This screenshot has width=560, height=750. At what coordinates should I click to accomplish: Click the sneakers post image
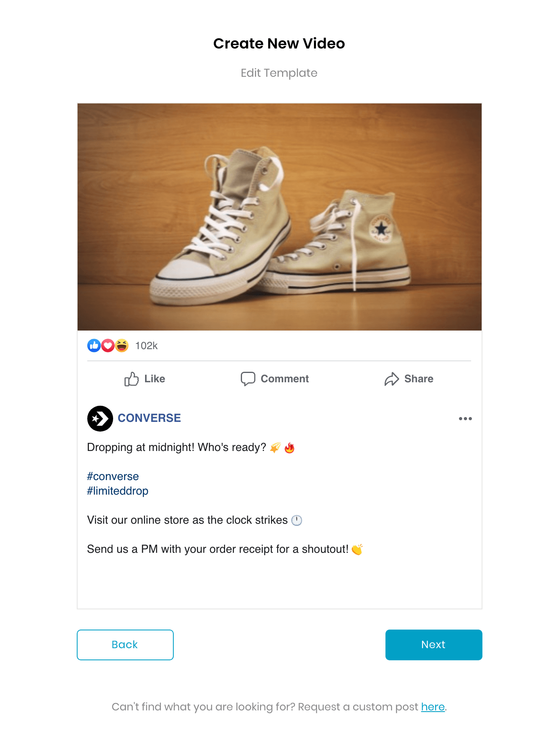pos(280,216)
